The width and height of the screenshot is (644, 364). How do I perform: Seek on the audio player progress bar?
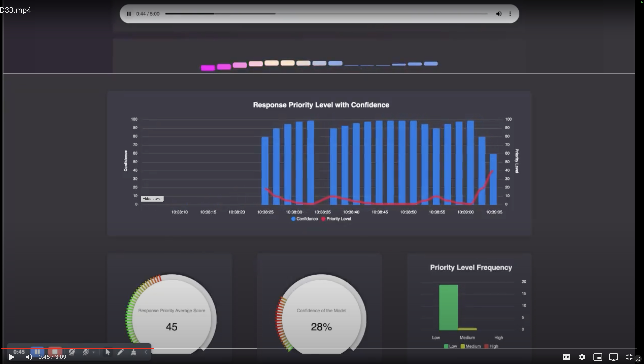click(326, 14)
